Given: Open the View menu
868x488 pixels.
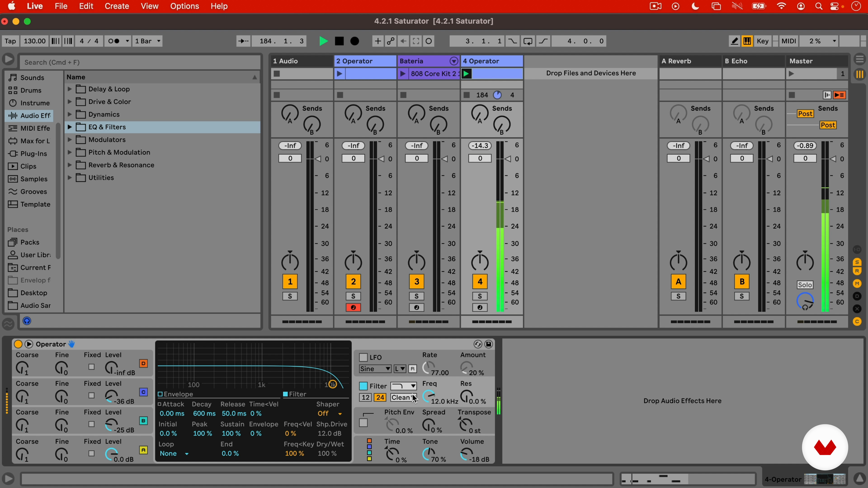Looking at the screenshot, I should [150, 6].
